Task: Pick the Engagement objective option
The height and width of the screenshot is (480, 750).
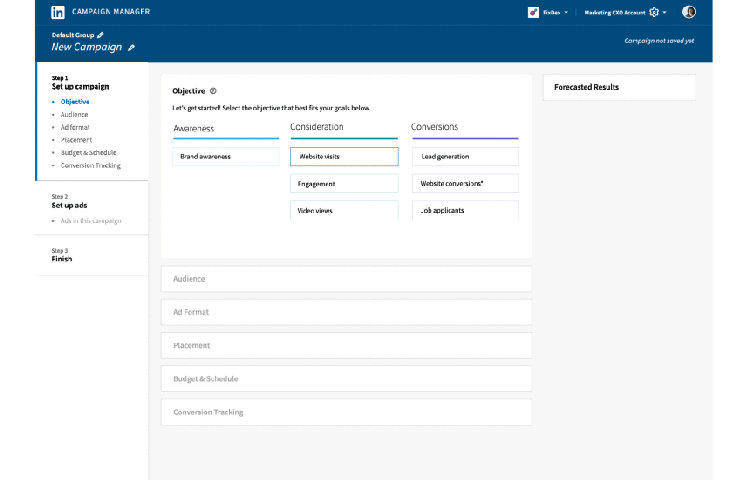Action: (344, 184)
